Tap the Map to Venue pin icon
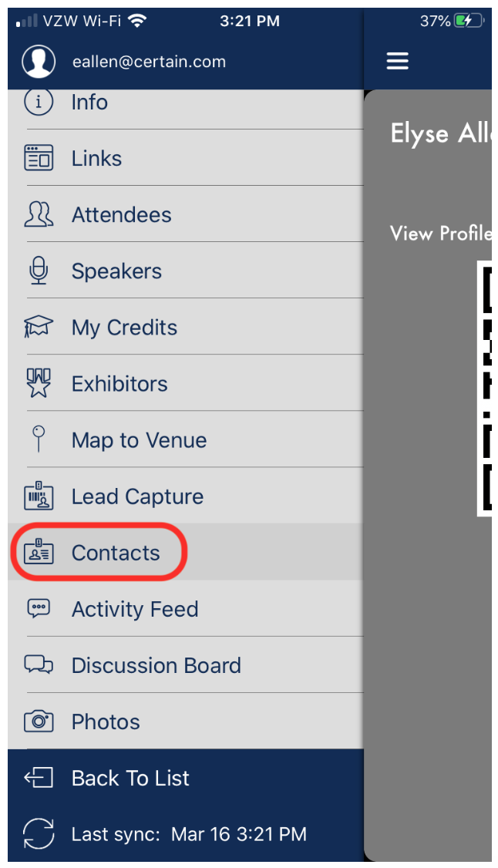 (x=39, y=439)
